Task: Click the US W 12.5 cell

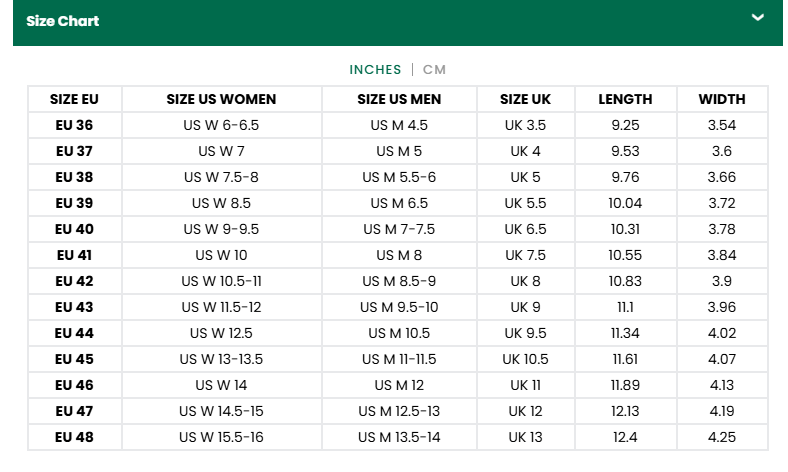Action: point(221,333)
